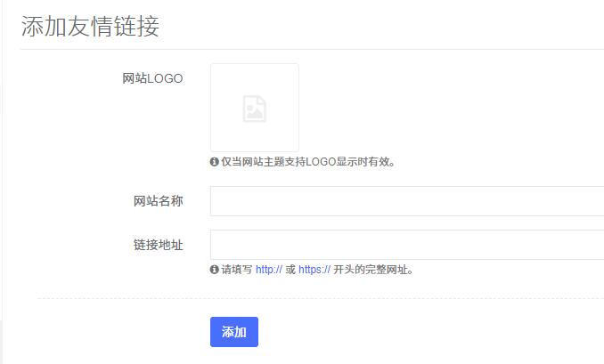
Task: Focus the 网站名称 input field
Action: click(x=406, y=201)
